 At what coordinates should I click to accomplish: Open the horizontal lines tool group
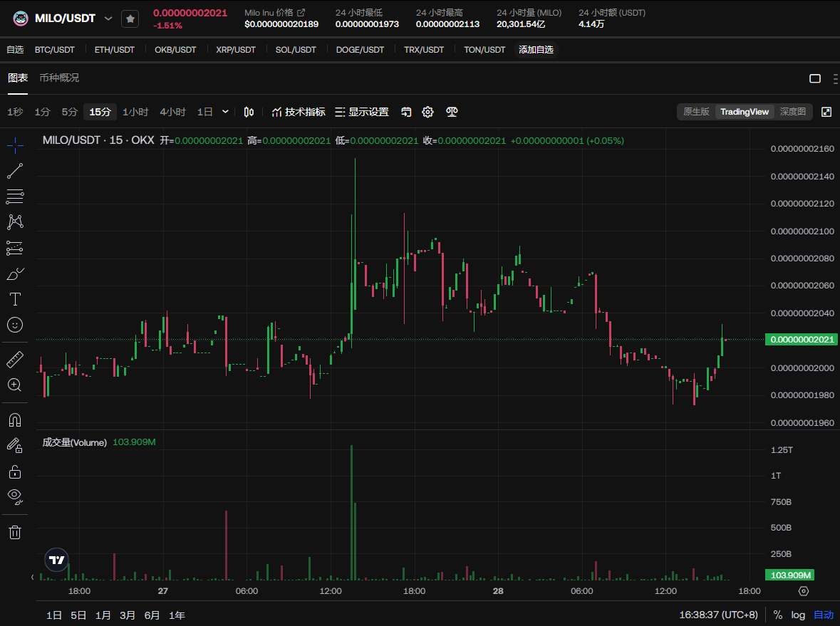[x=15, y=197]
